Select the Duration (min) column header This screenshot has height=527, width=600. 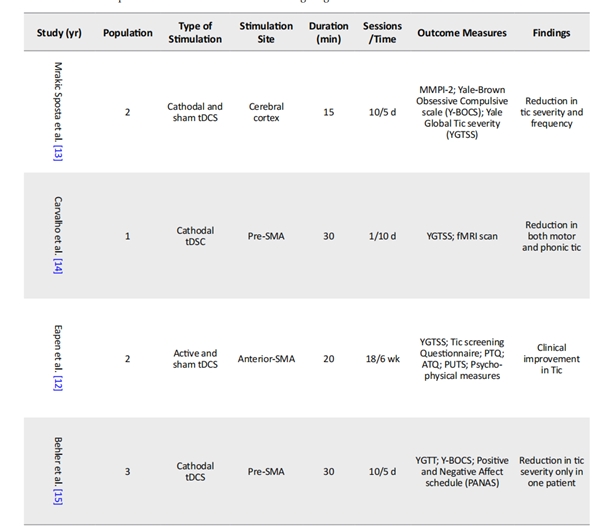[x=329, y=32]
